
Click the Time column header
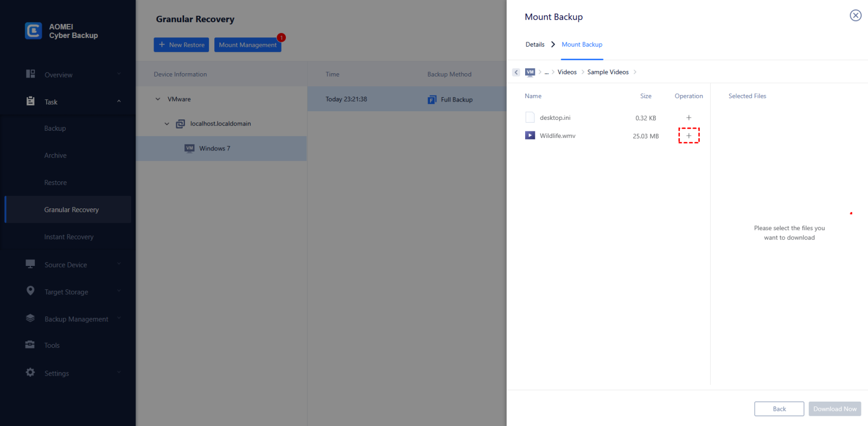click(x=333, y=74)
